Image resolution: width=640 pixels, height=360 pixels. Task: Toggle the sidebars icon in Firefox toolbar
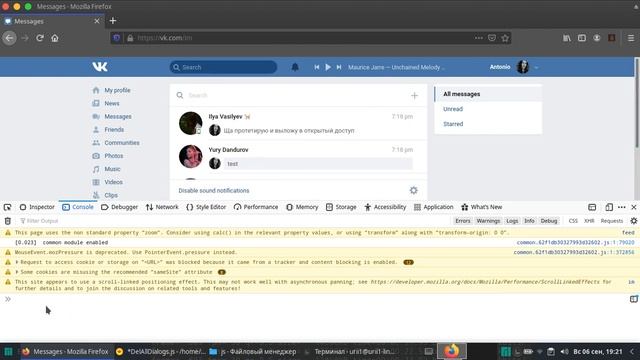click(582, 38)
